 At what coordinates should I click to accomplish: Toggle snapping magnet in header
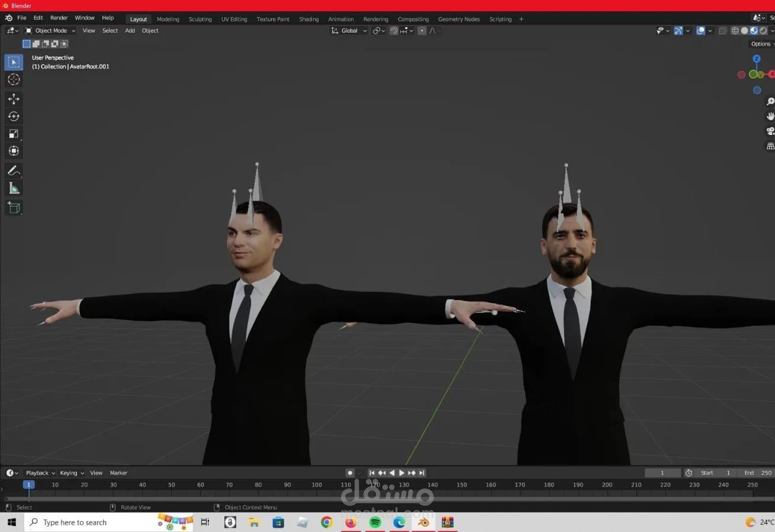[x=394, y=31]
